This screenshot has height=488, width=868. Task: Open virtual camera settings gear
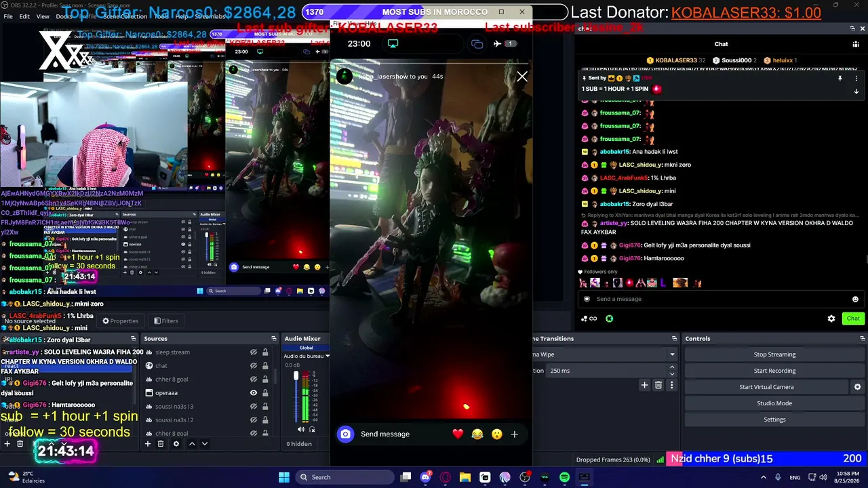pos(858,387)
